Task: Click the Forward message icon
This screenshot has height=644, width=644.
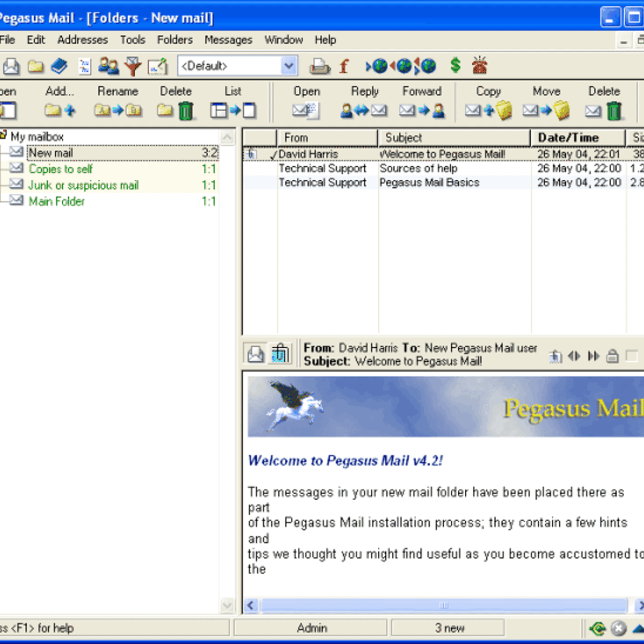Action: [x=422, y=111]
